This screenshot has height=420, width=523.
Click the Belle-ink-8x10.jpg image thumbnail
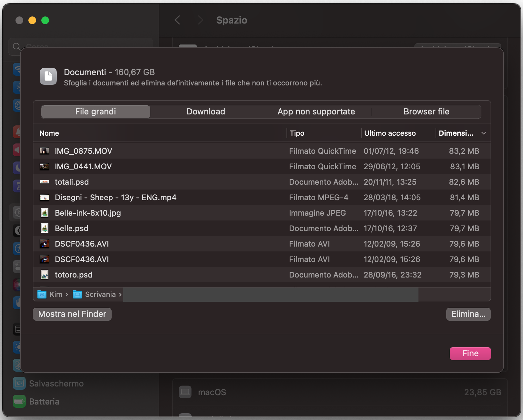(44, 213)
